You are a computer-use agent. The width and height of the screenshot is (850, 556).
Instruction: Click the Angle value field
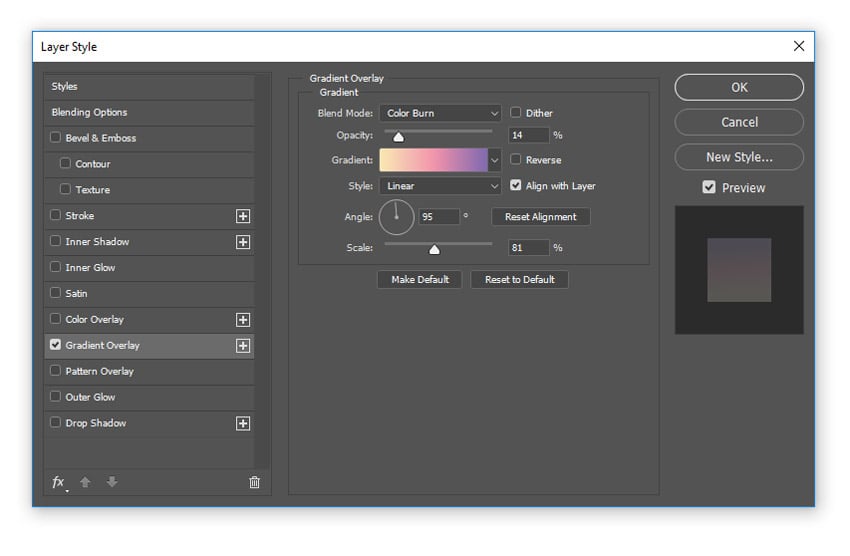click(439, 217)
